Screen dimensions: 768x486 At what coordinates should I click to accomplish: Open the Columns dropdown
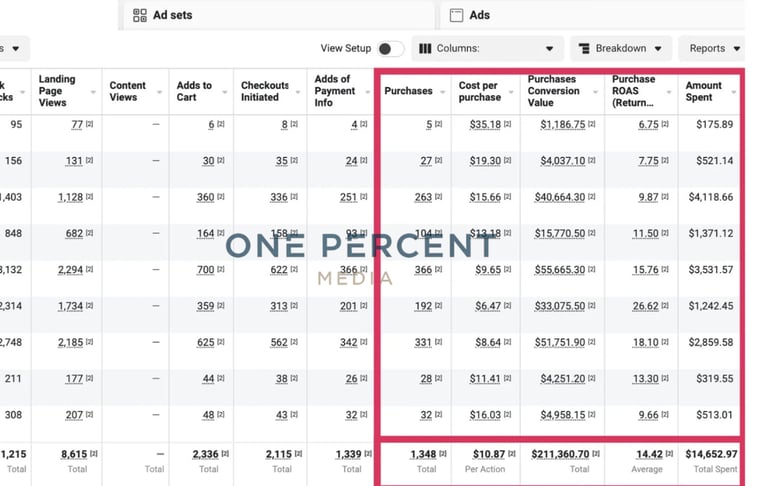(x=486, y=48)
